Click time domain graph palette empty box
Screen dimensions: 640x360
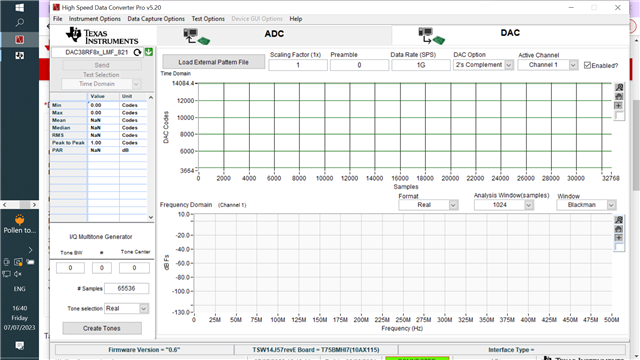click(619, 116)
